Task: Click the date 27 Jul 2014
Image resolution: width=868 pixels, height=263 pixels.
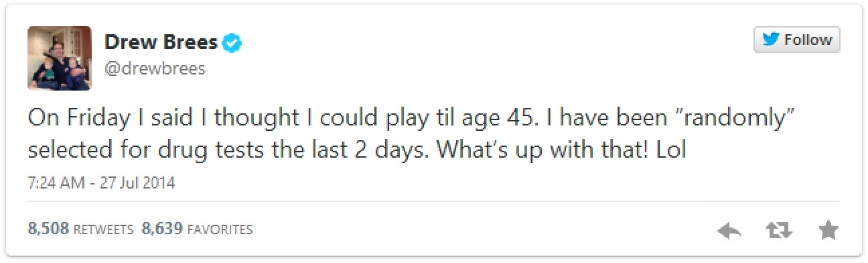Action: [137, 182]
